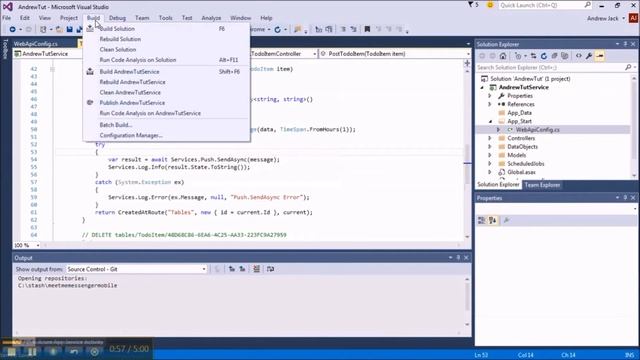Click the Alphabetical sort icon in Properties panel
This screenshot has height=360, width=640.
(493, 220)
